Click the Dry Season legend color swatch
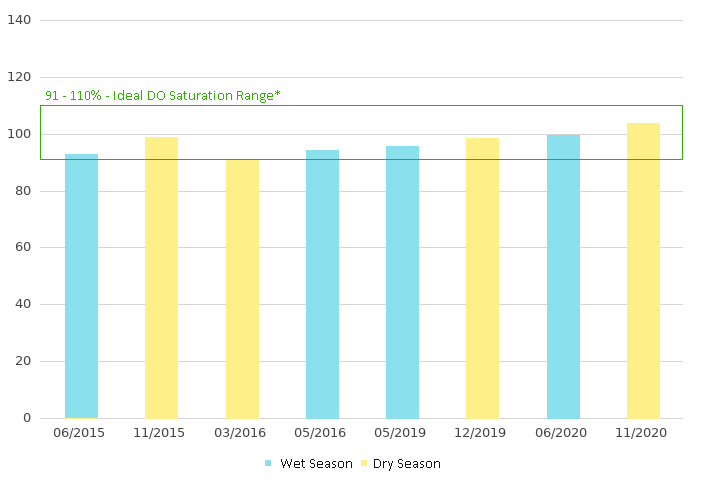 pos(364,464)
